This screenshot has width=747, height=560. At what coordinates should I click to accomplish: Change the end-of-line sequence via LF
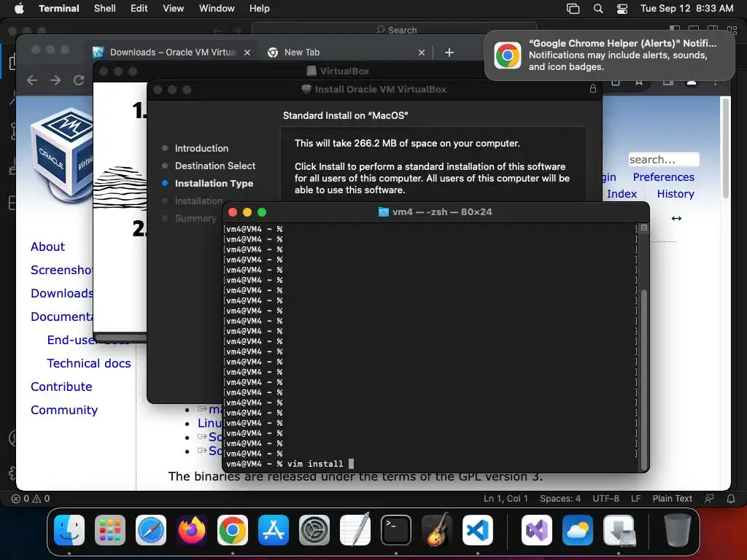point(636,499)
